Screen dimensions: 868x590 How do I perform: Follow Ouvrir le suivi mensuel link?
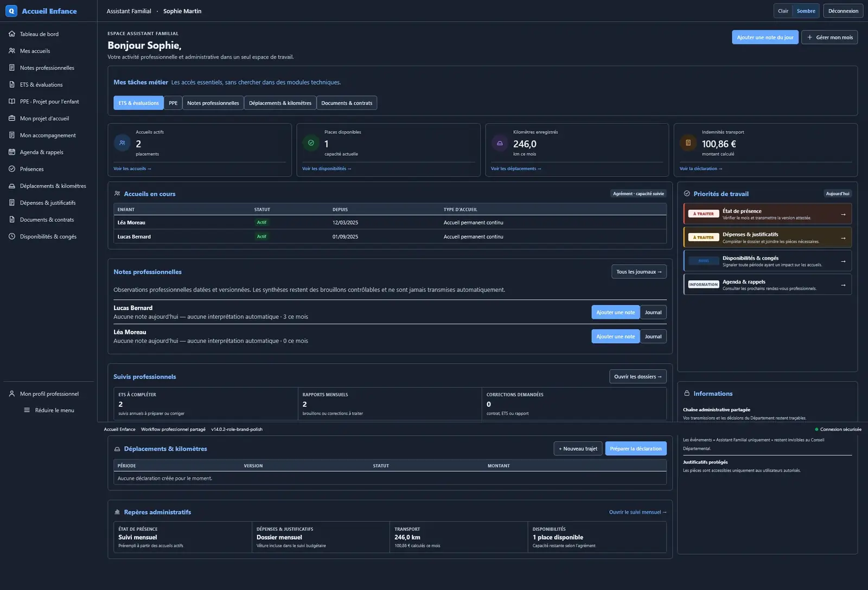coord(637,512)
